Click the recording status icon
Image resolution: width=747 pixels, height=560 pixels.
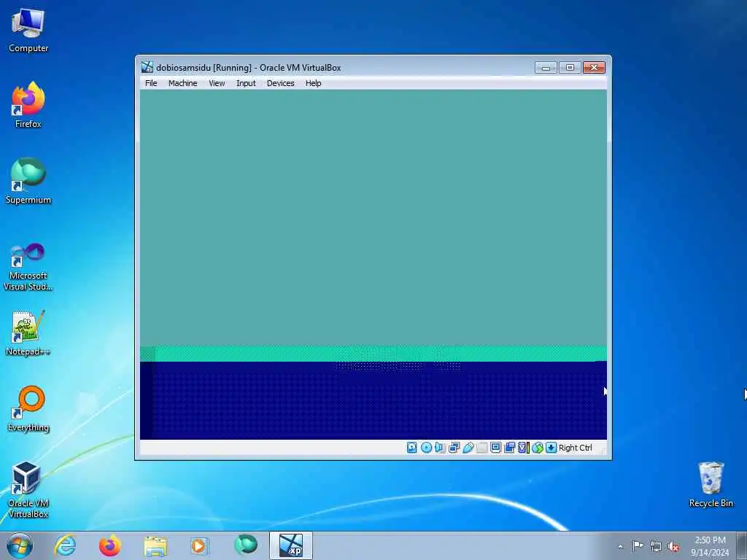509,448
